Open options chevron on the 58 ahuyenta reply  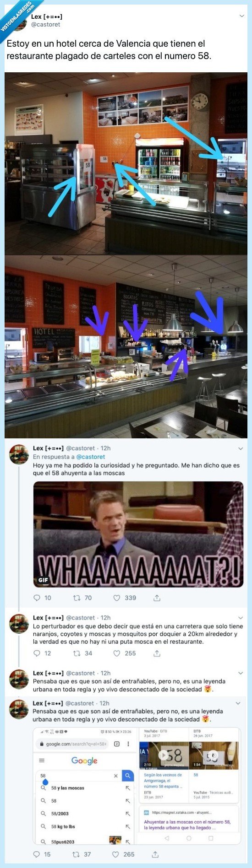pos(241,448)
